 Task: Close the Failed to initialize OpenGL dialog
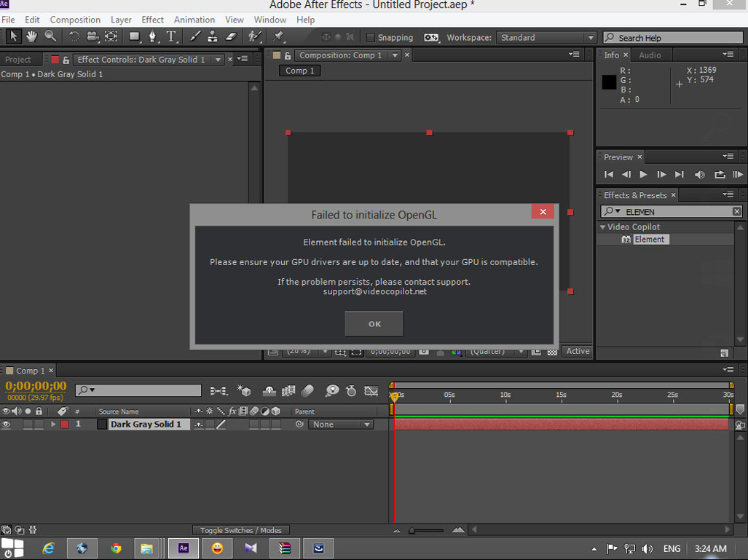543,212
